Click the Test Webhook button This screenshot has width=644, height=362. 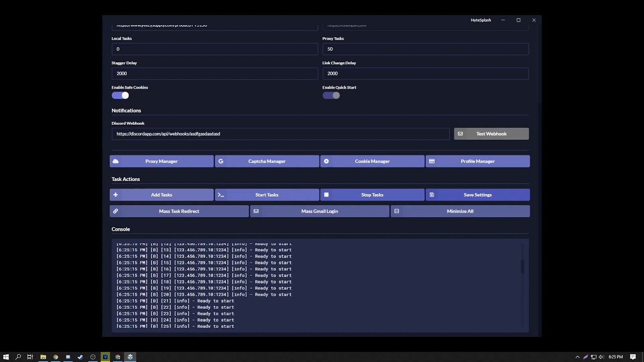coord(491,134)
